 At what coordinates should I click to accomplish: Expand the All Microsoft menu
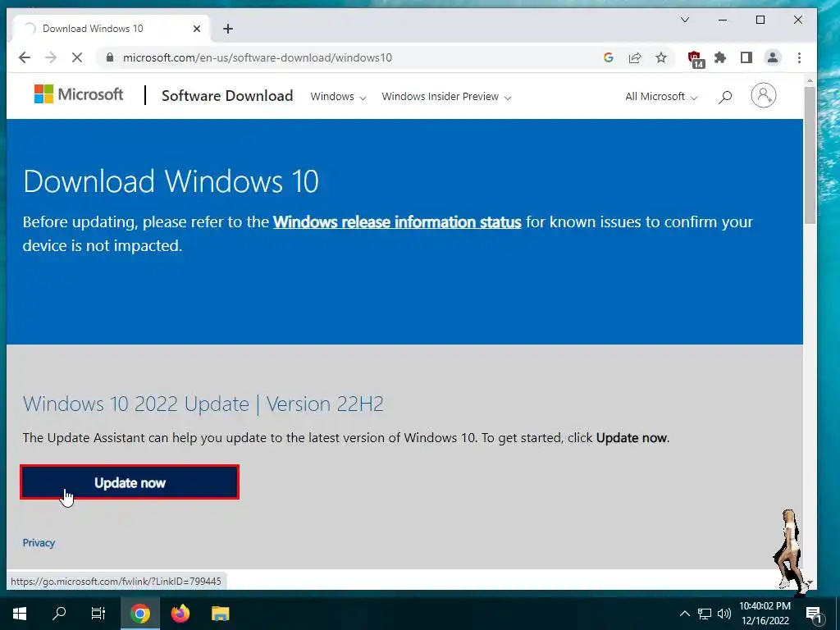661,97
